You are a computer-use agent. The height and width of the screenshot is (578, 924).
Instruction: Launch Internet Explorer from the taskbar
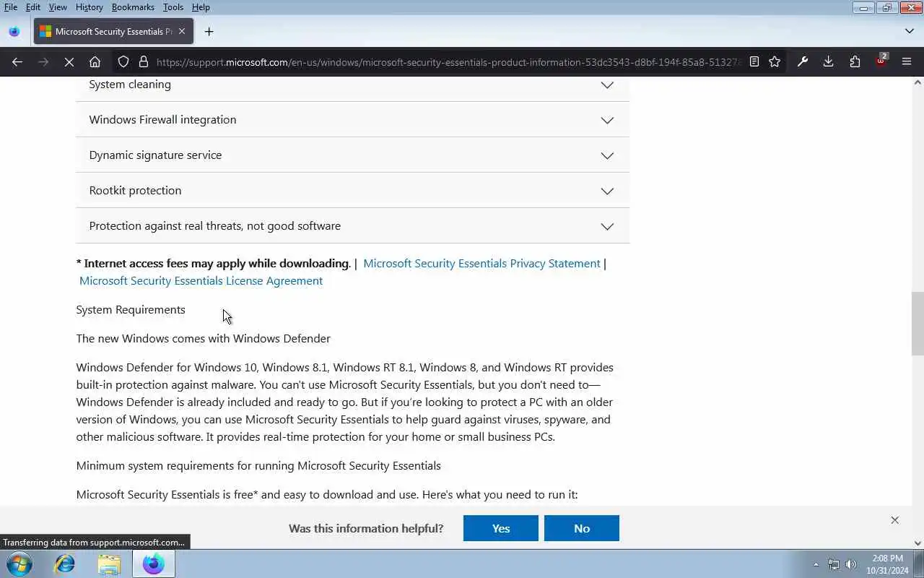(x=65, y=564)
